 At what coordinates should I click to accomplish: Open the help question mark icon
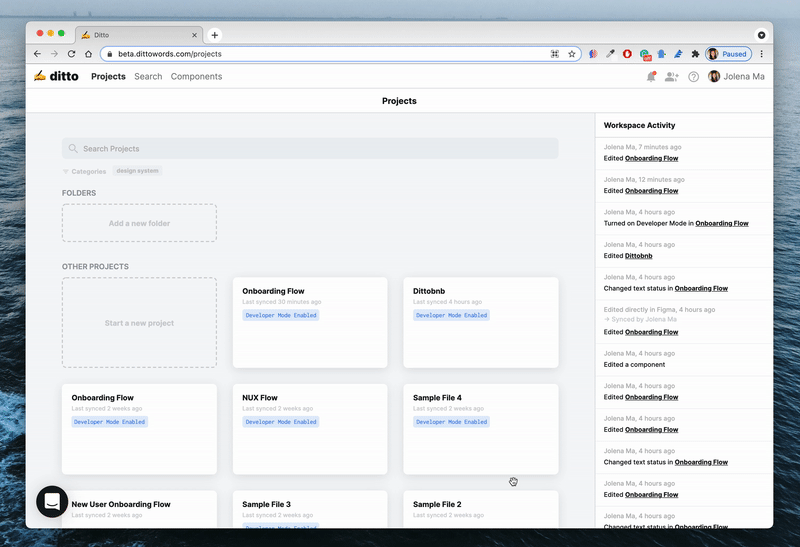pyautogui.click(x=693, y=77)
